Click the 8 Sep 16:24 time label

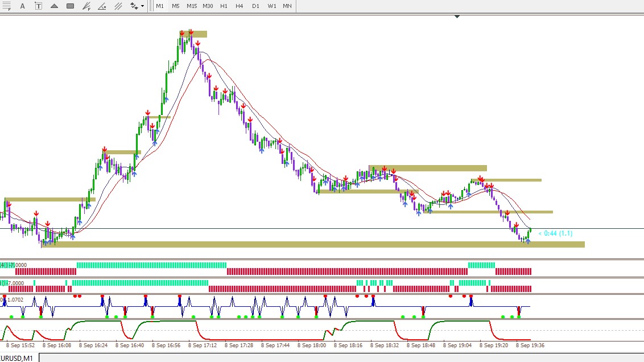point(93,345)
